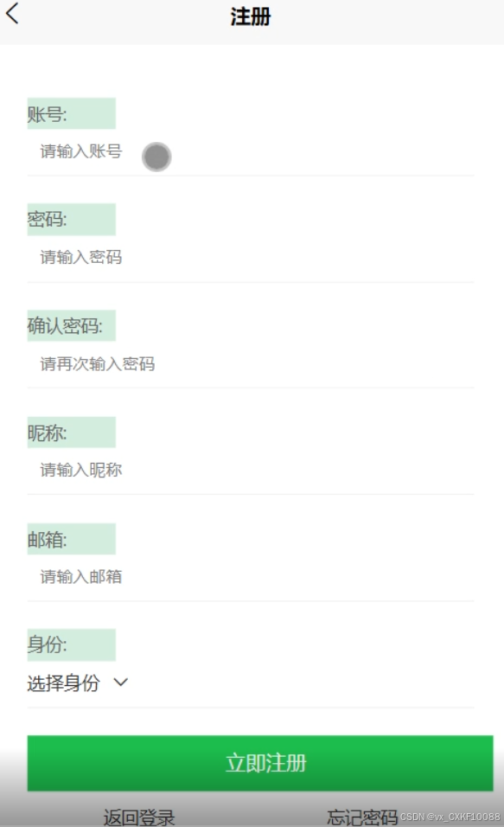Click the 注册 page title
This screenshot has width=504, height=827.
point(251,16)
